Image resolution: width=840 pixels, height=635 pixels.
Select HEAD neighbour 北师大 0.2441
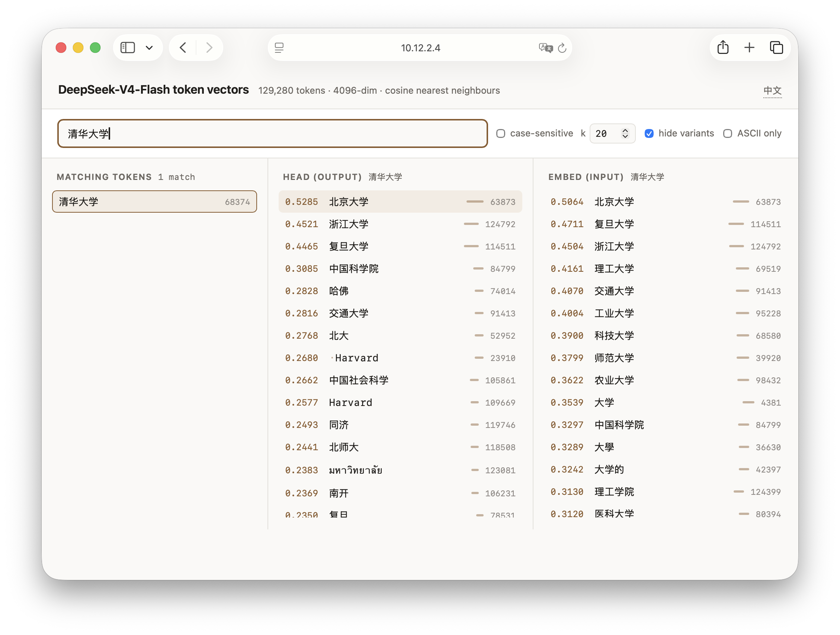(x=400, y=448)
